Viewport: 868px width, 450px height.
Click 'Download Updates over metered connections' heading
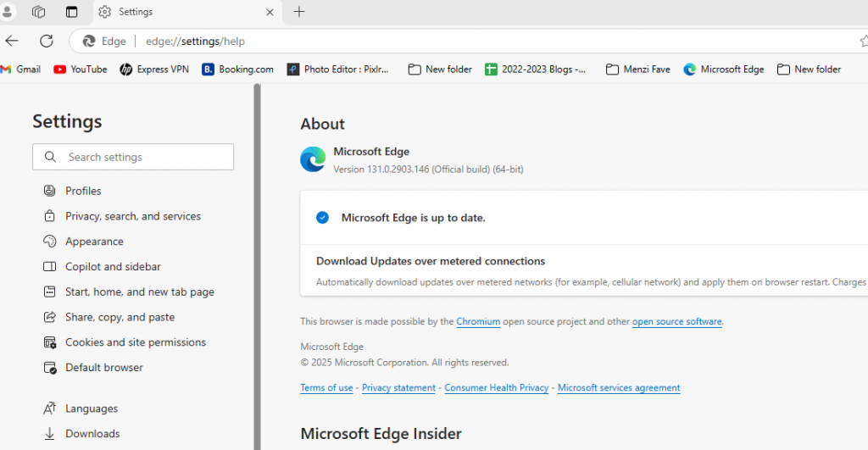(x=431, y=261)
